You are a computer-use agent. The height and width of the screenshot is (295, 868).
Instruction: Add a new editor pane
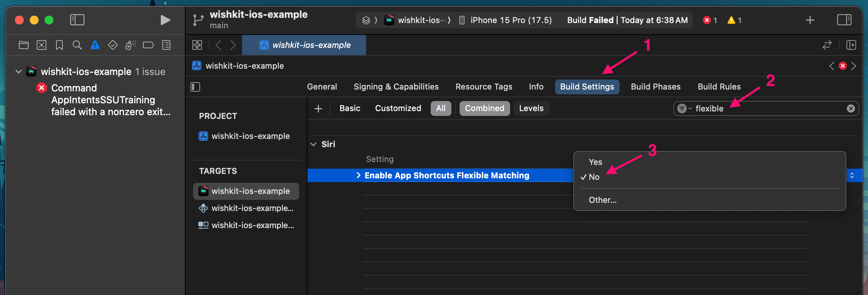coord(851,45)
